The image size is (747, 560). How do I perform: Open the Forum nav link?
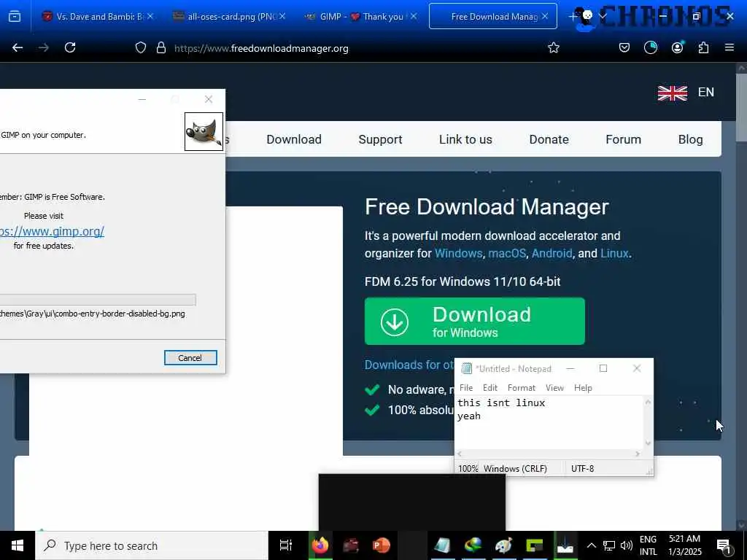(x=623, y=139)
